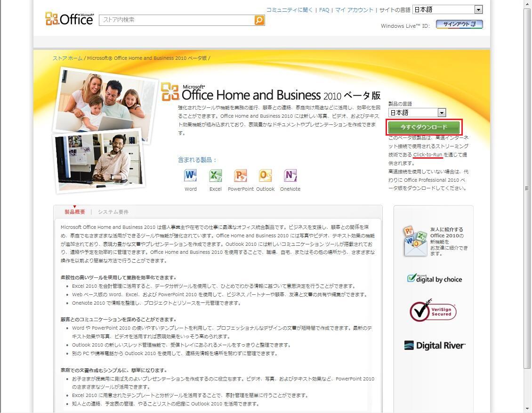Click the orange store search magnifier button
This screenshot has width=532, height=413.
[259, 20]
